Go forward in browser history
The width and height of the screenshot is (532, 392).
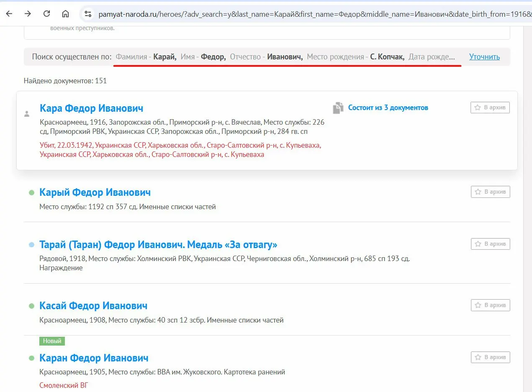click(28, 14)
